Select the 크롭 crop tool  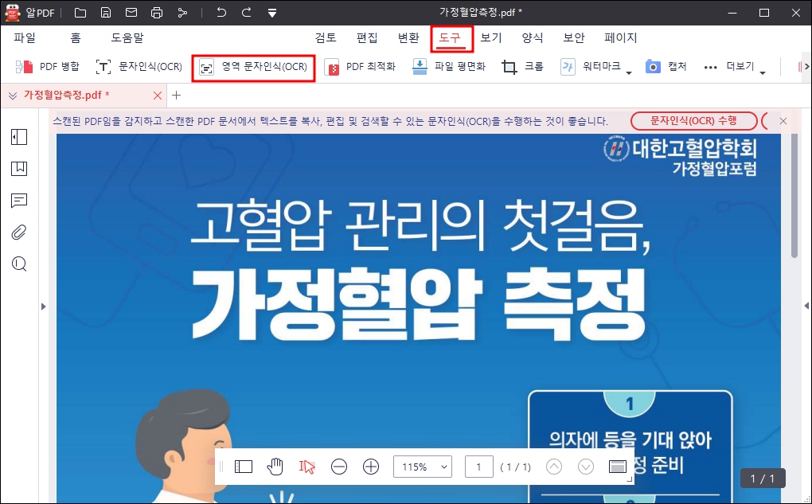pos(522,67)
